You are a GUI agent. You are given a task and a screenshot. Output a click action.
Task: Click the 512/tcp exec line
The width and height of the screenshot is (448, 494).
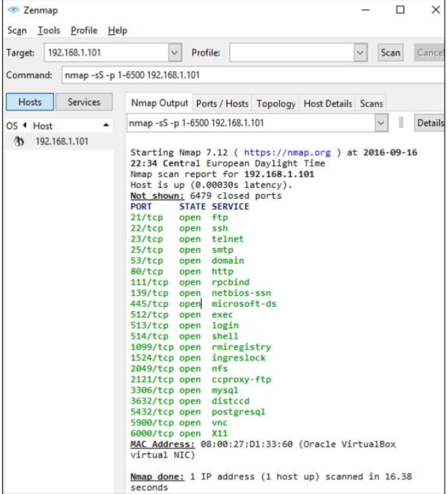point(182,314)
